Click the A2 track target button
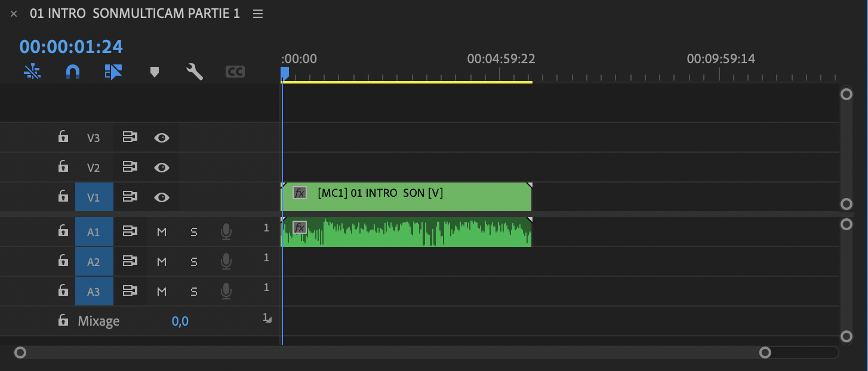The image size is (868, 371). coord(94,261)
